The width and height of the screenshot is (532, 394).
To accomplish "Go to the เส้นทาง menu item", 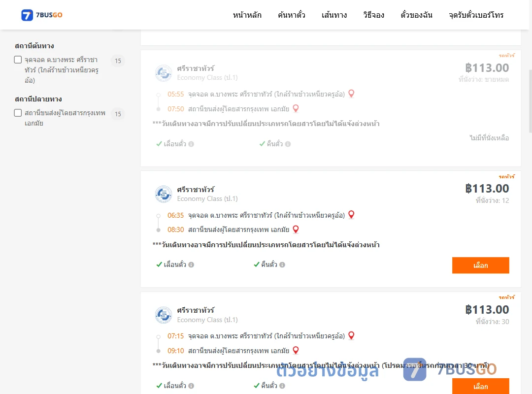I will pyautogui.click(x=334, y=15).
